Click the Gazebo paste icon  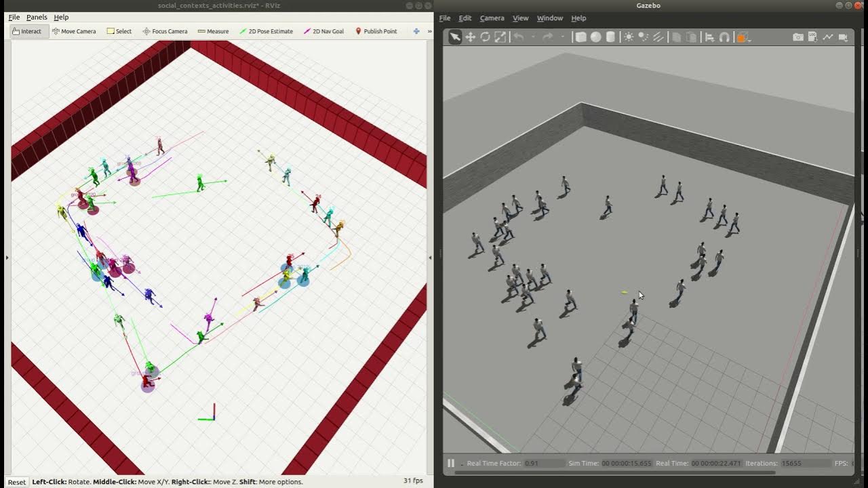(x=691, y=37)
